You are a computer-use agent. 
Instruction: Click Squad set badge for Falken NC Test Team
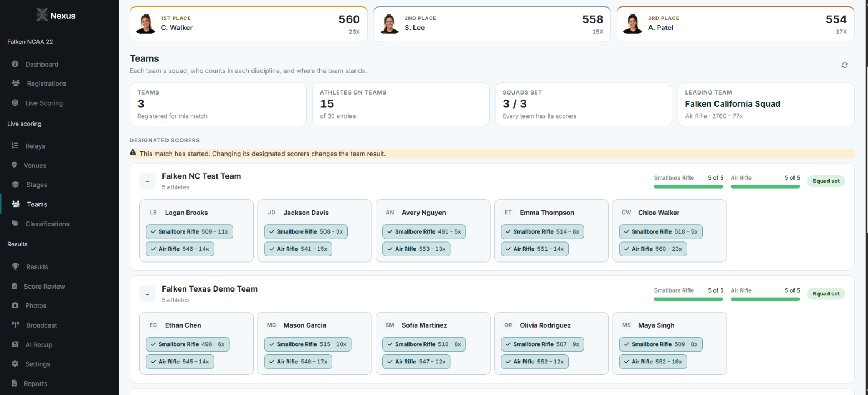point(826,181)
